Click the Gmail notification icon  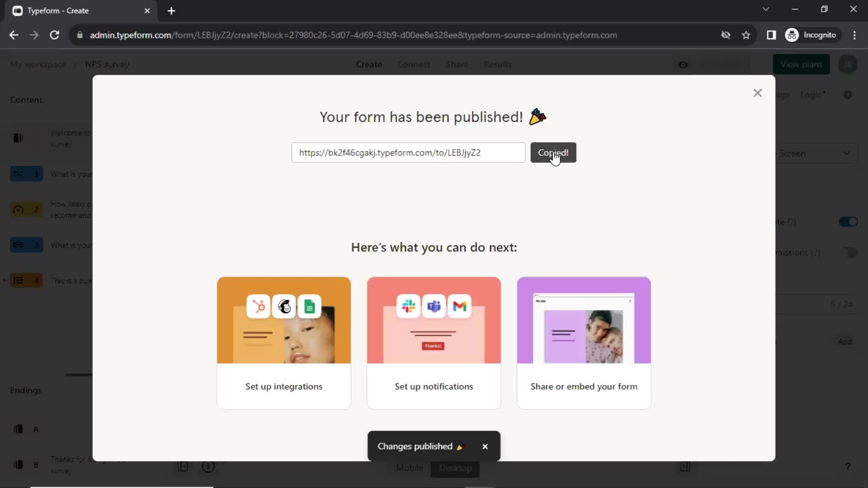(460, 306)
